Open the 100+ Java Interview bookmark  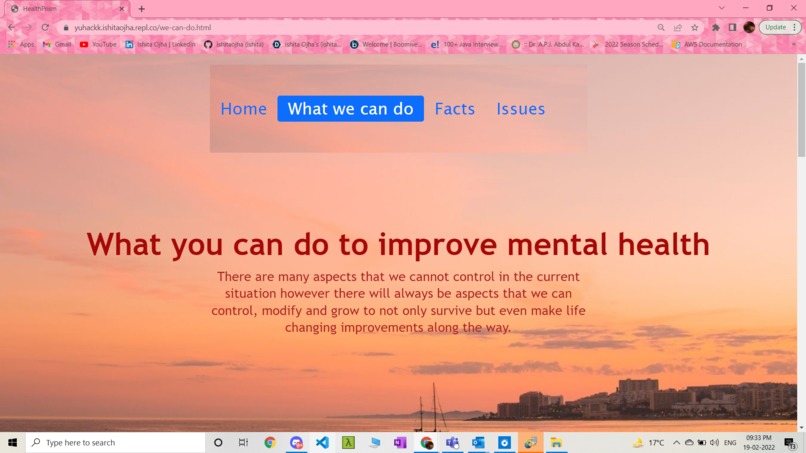[467, 45]
